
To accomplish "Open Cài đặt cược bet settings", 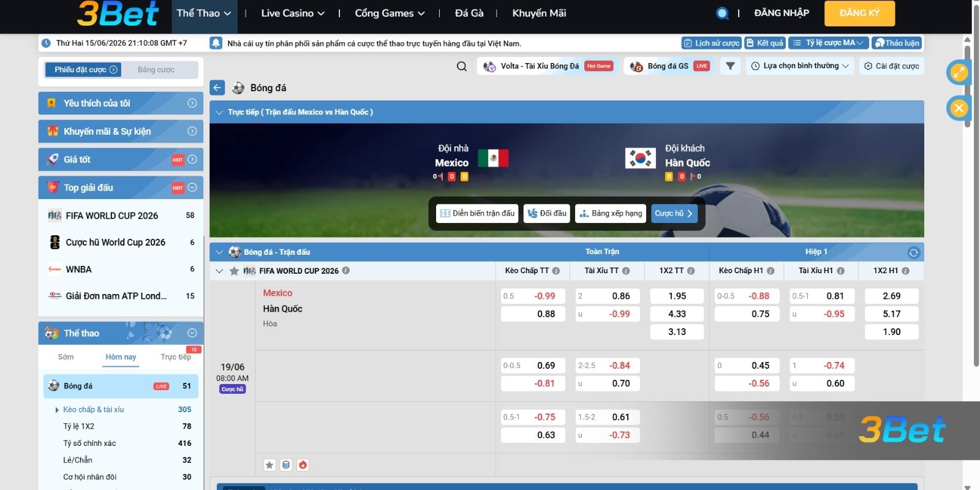I will click(x=892, y=66).
